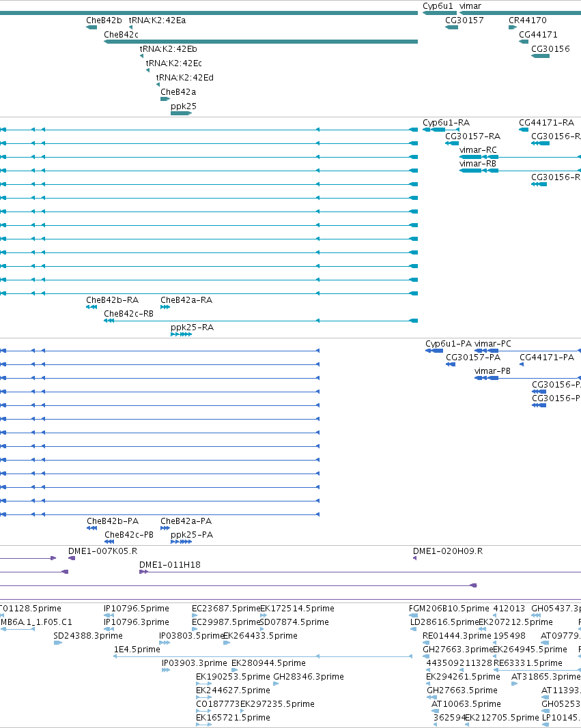Select the DME1-020H09.R clone label

[448, 551]
